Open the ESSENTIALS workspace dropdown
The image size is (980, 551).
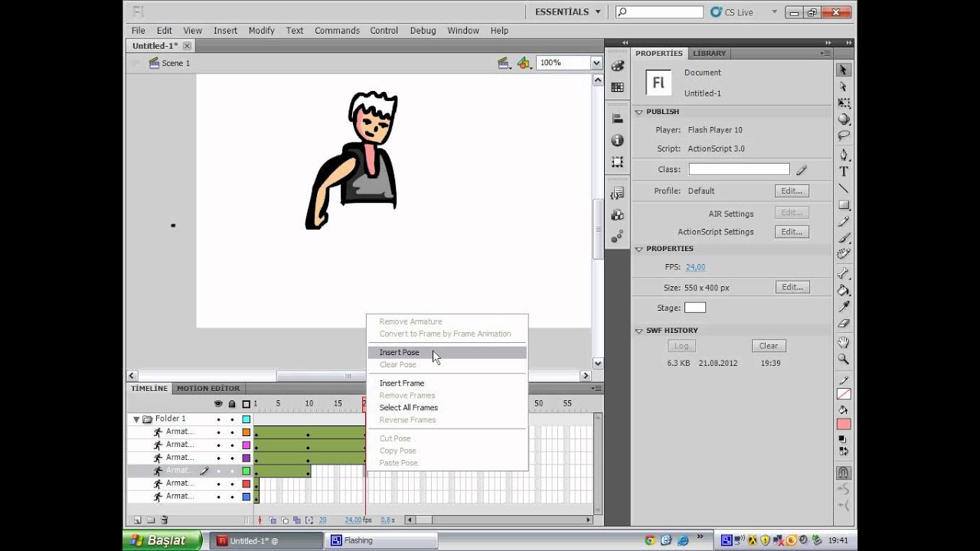coord(568,12)
